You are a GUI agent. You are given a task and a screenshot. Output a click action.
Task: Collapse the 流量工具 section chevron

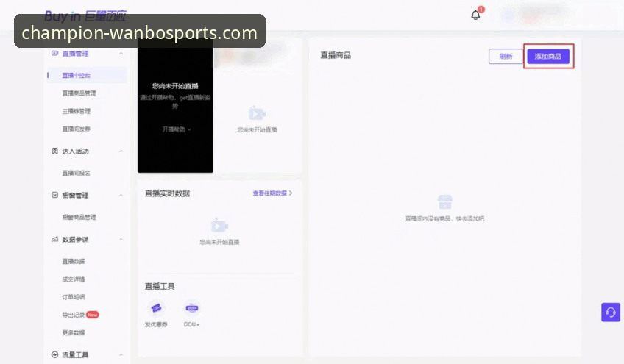[x=121, y=354]
